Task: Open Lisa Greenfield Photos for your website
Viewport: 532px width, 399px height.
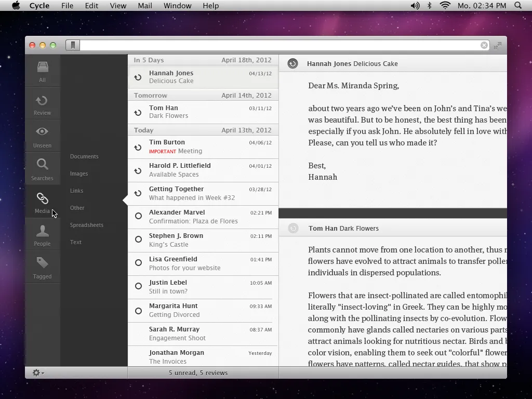Action: click(x=203, y=264)
